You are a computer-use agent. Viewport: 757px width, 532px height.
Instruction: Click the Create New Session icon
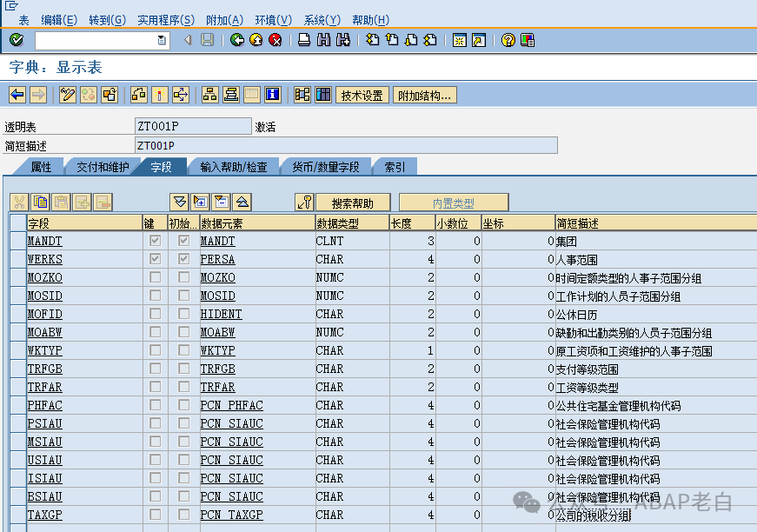click(x=459, y=40)
